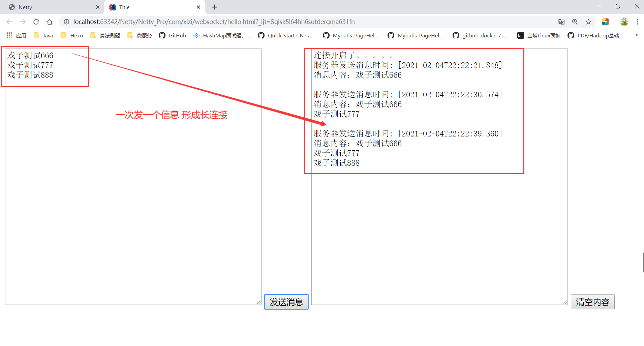Restore down the browser window
Screen dimensions: 644x346
pyautogui.click(x=618, y=6)
